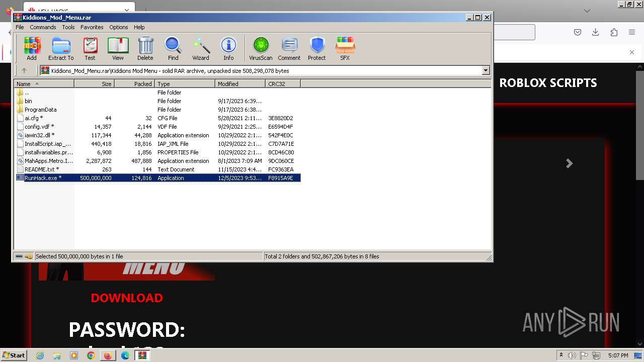Open the Comment tool
The width and height of the screenshot is (644, 362).
coord(289,49)
